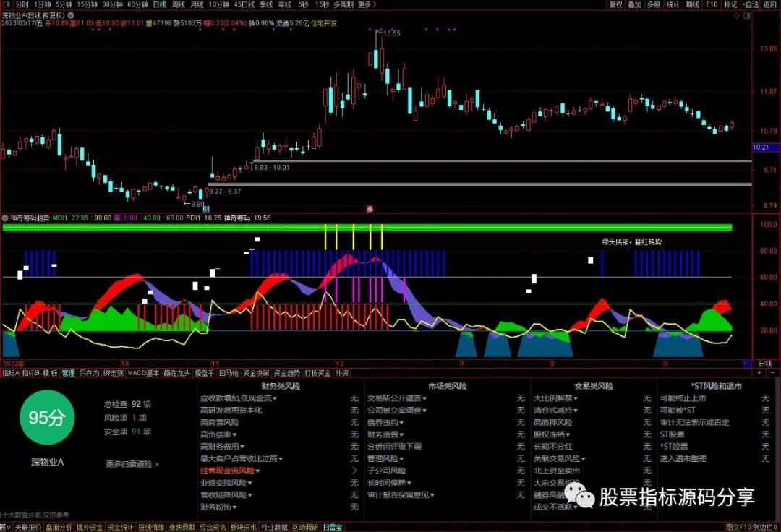Apply the MACD基本 indicator
Viewport: 781px width, 532px height.
[143, 373]
